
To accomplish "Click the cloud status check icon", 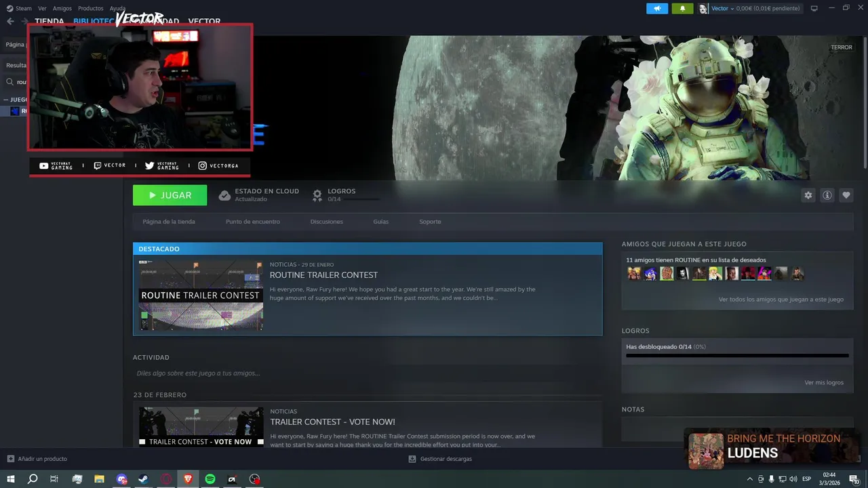I will click(224, 195).
